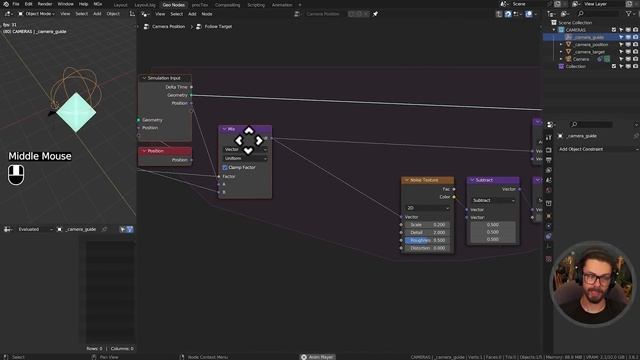This screenshot has height=360, width=640.
Task: Toggle Collection exclude checkbox
Action: [x=613, y=66]
